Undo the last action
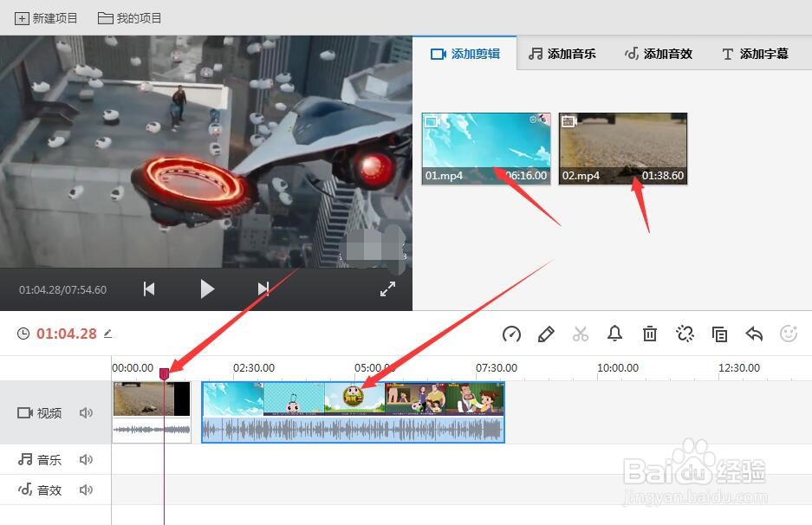 coord(754,334)
